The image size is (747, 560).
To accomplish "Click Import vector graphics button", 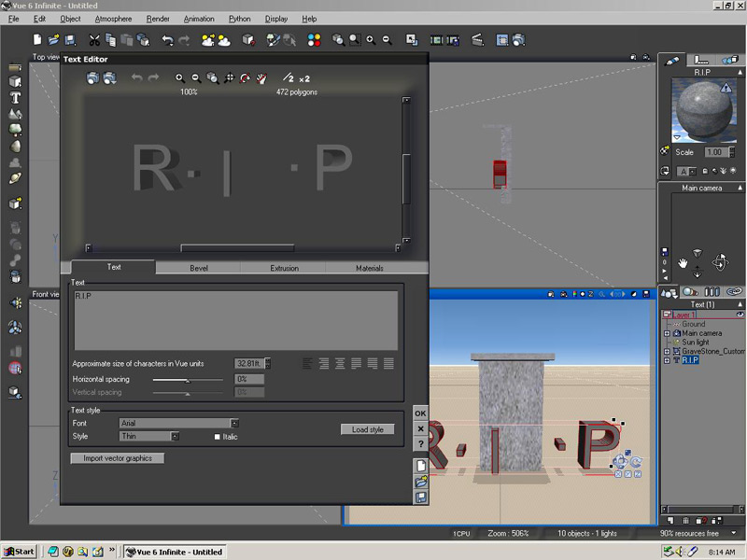I will tap(118, 458).
